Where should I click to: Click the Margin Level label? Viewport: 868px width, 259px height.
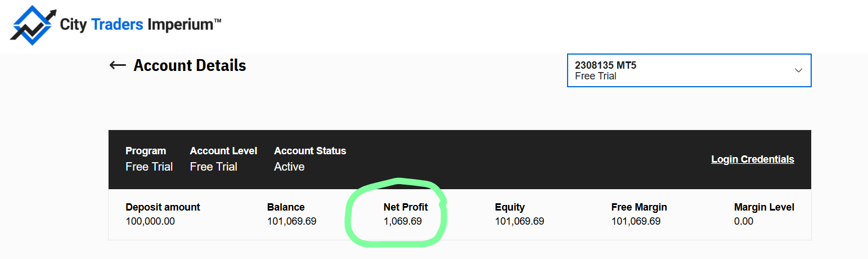pyautogui.click(x=764, y=207)
